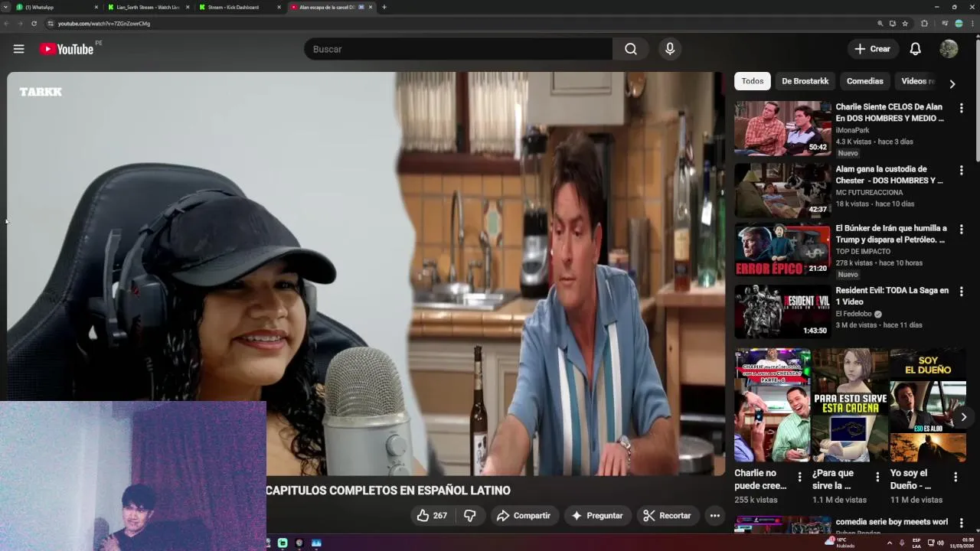Open options for Charlie Siente CELOS video
980x551 pixels.
click(x=961, y=108)
